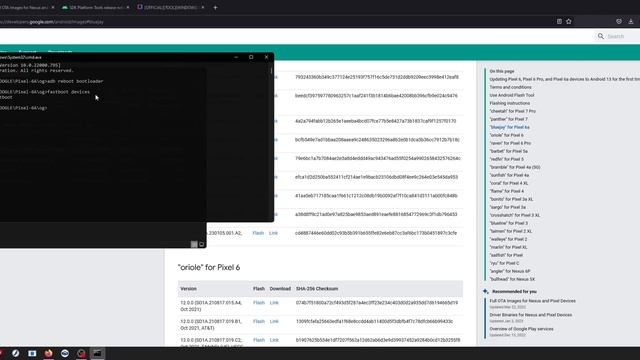
Task: Jump to "marlin" for Pixel XL
Action: click(x=508, y=247)
